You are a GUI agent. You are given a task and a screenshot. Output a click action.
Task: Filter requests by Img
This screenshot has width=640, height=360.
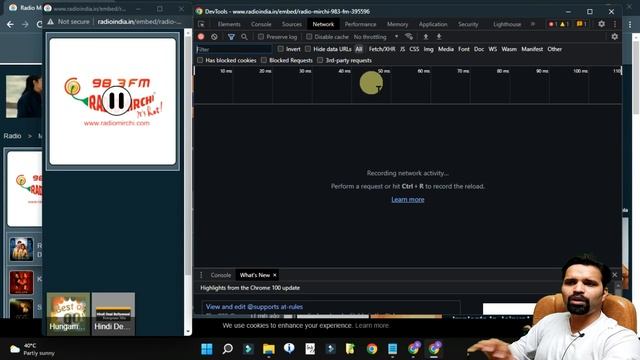[429, 49]
